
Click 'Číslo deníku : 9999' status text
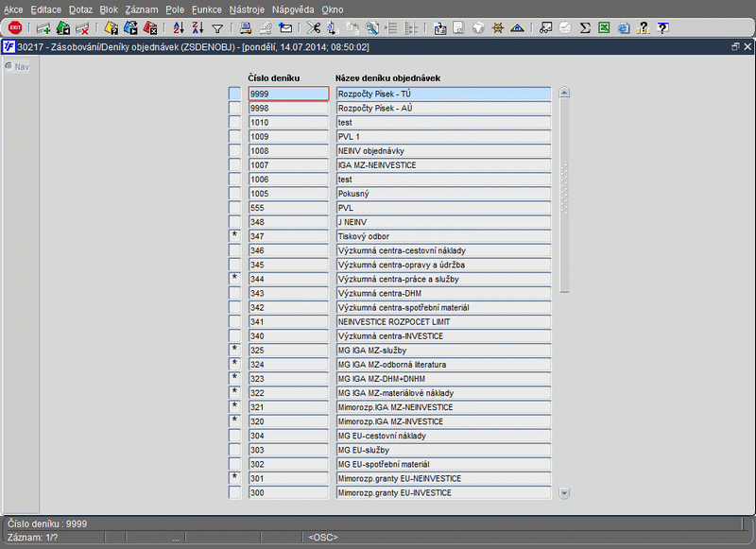click(x=47, y=523)
